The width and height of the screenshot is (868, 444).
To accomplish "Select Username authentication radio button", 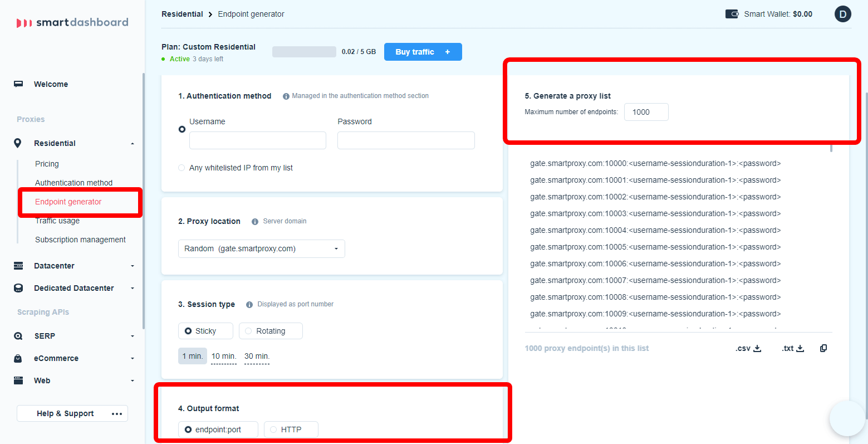I will [x=182, y=129].
